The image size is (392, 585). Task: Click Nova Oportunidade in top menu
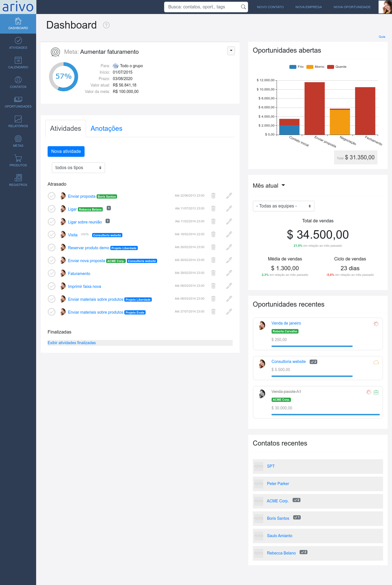coord(352,7)
